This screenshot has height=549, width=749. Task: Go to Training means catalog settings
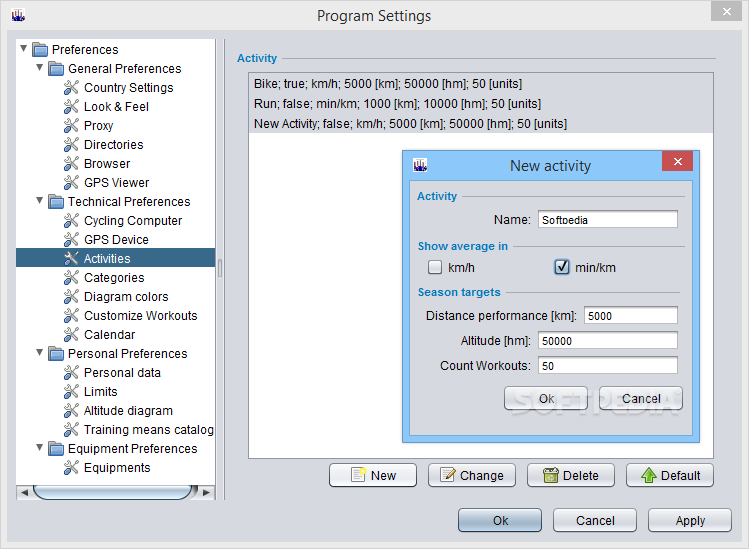(x=149, y=430)
